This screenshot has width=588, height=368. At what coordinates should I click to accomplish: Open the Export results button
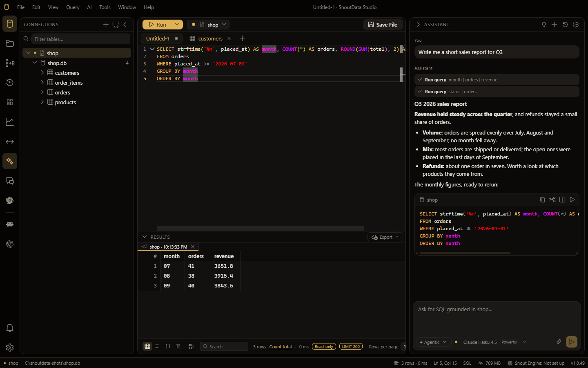(x=385, y=237)
